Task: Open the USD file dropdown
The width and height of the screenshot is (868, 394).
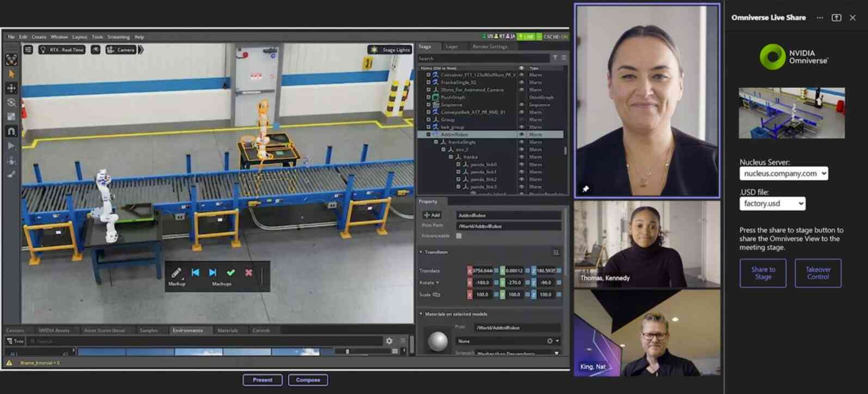Action: [x=772, y=203]
